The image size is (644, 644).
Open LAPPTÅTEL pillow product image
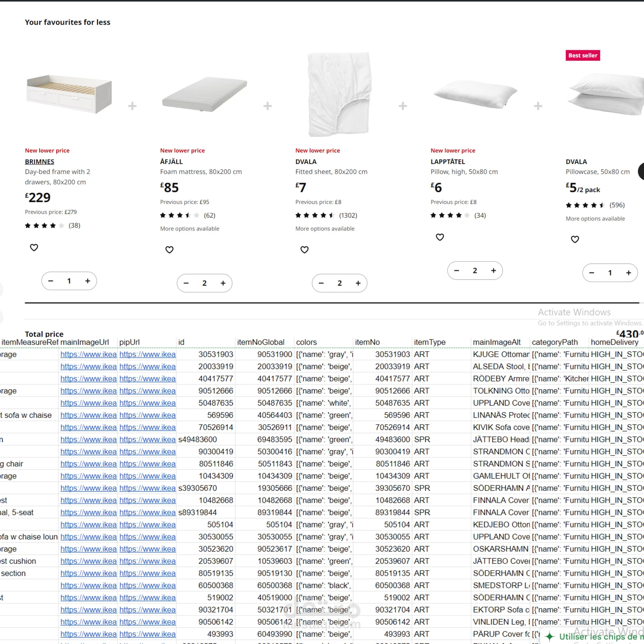click(475, 94)
